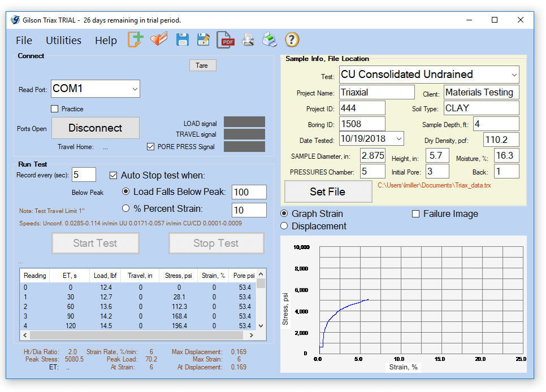
Task: Click the Sample Diameter field
Action: (372, 155)
